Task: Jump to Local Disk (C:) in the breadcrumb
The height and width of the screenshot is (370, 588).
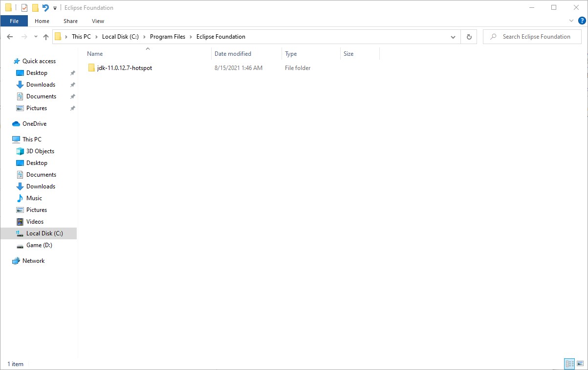Action: coord(120,37)
